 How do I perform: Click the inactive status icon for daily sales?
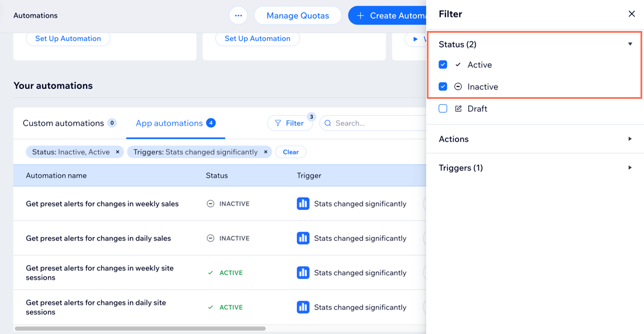tap(211, 239)
